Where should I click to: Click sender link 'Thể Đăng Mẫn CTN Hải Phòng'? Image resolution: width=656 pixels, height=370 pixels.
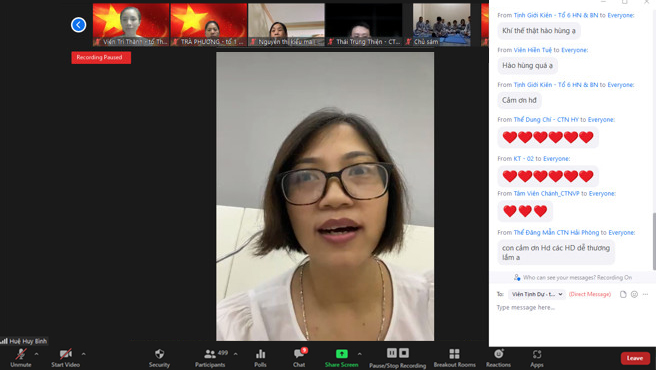pos(556,232)
